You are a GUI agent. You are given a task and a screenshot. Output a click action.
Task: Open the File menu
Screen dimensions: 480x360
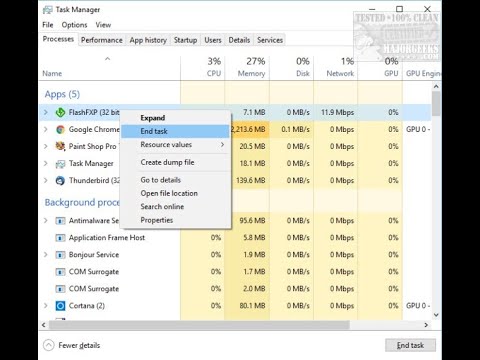(x=48, y=25)
